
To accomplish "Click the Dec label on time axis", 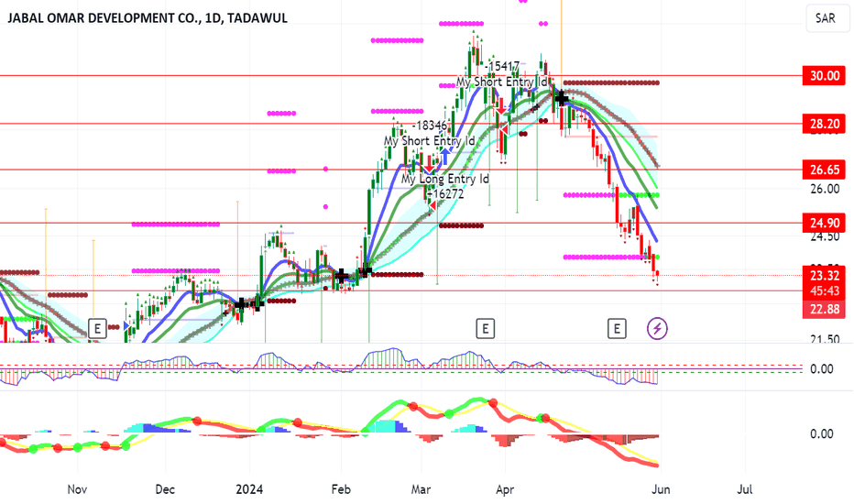I will [x=165, y=489].
